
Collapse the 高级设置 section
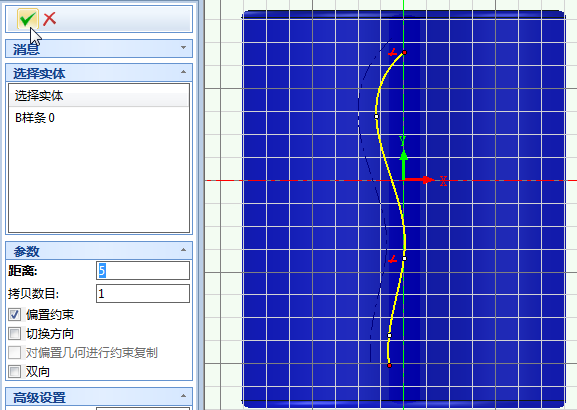tap(183, 396)
